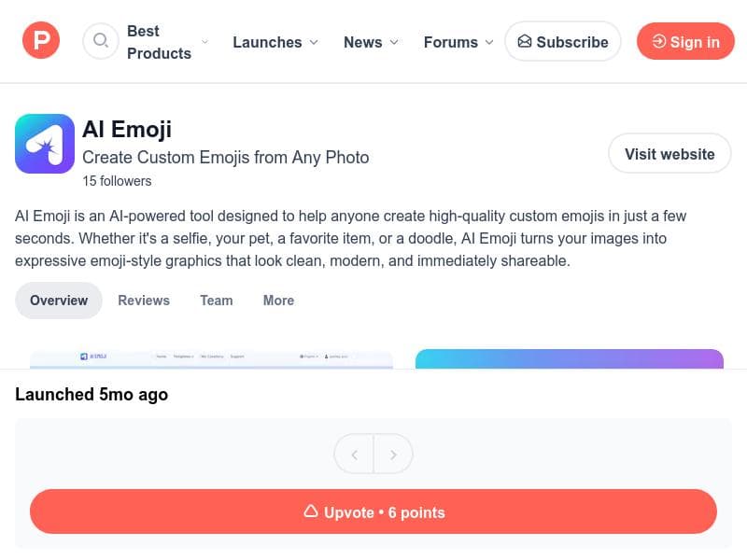The image size is (747, 560).
Task: Expand the News dropdown
Action: pos(392,42)
